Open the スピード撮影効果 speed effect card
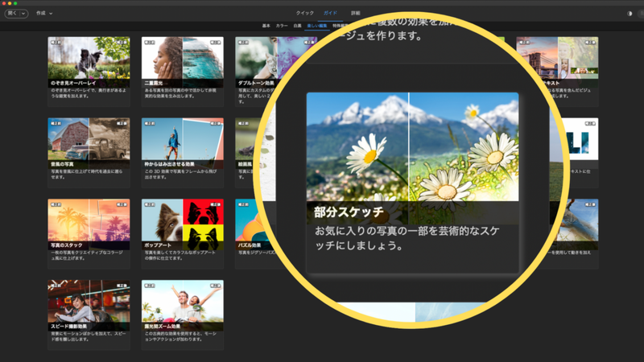Image resolution: width=644 pixels, height=362 pixels. (x=89, y=315)
